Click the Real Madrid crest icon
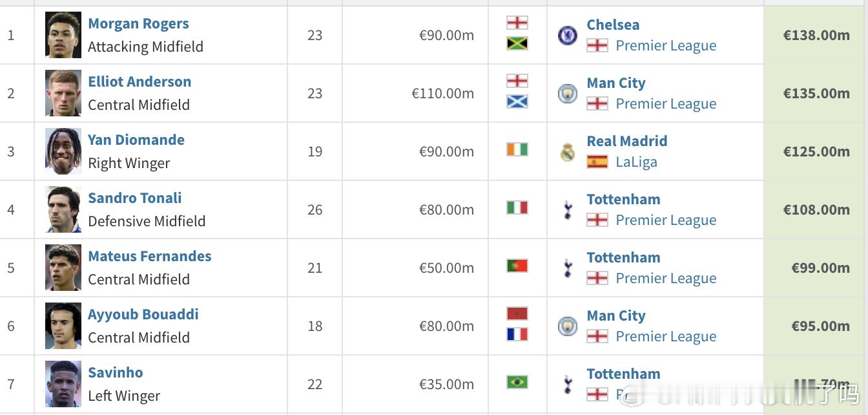Screen dimensions: 868x415 (568, 152)
